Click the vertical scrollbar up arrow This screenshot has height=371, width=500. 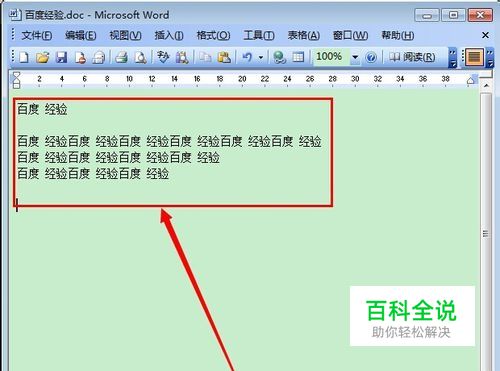click(x=486, y=86)
